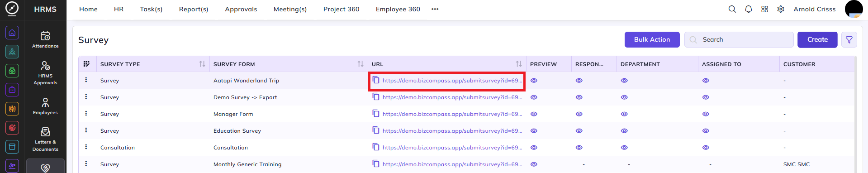Open the HR menu
The height and width of the screenshot is (173, 868).
click(119, 9)
